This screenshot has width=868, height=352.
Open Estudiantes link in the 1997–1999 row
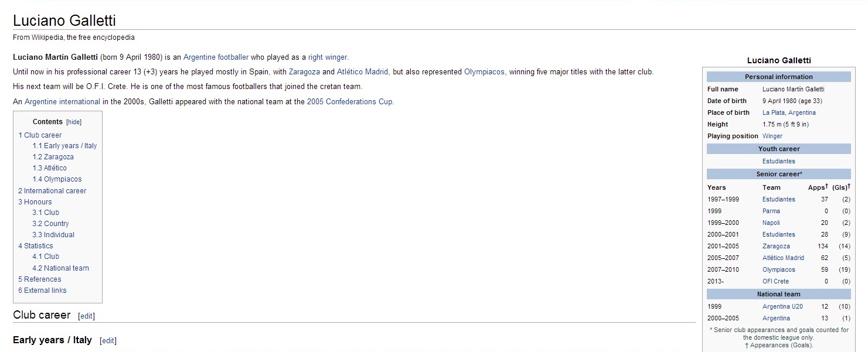click(x=779, y=199)
